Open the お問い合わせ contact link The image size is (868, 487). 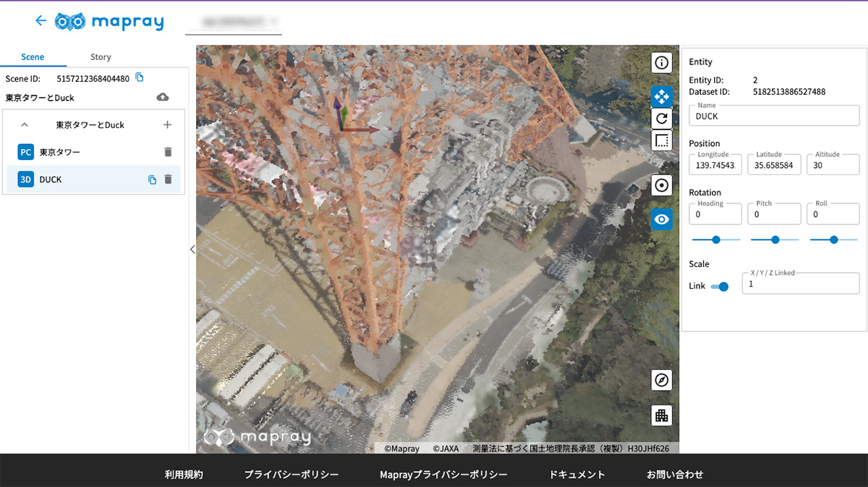(674, 475)
